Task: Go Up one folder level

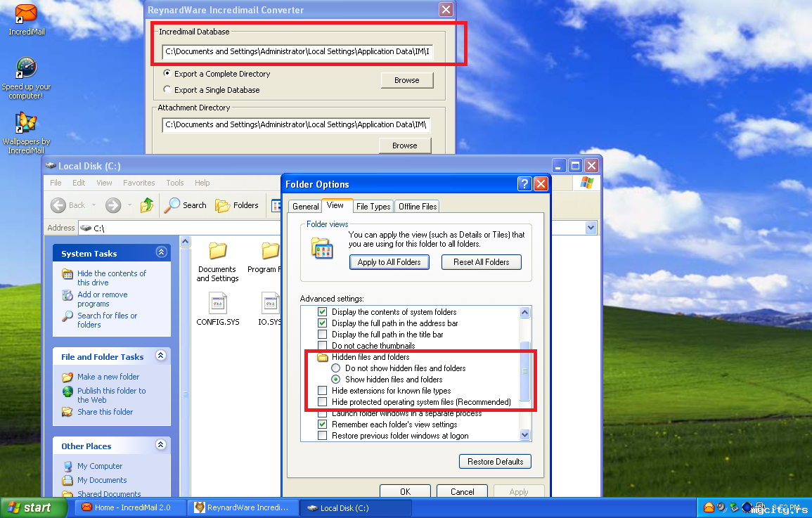Action: (x=147, y=205)
